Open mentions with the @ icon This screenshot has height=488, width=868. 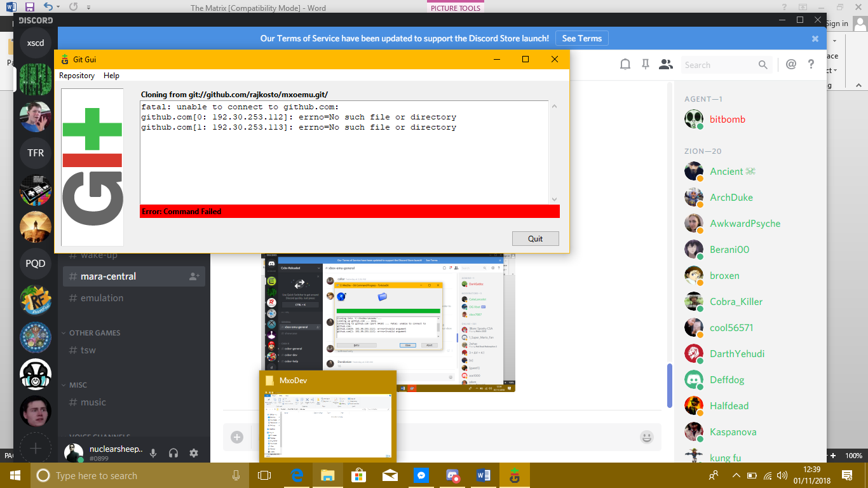coord(791,64)
